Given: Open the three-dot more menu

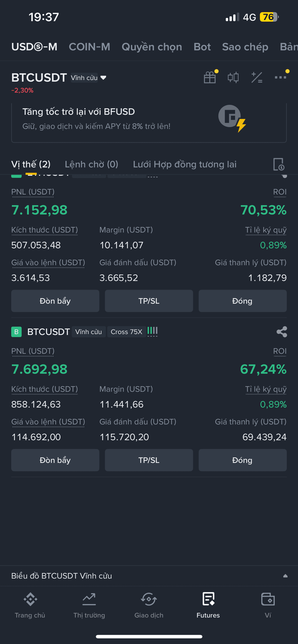Looking at the screenshot, I should click(280, 77).
